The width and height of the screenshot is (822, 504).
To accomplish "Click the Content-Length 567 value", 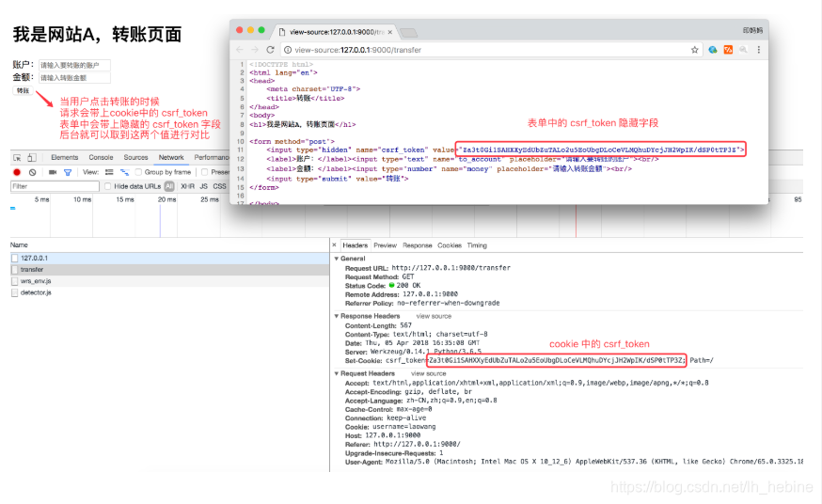I will coord(405,326).
